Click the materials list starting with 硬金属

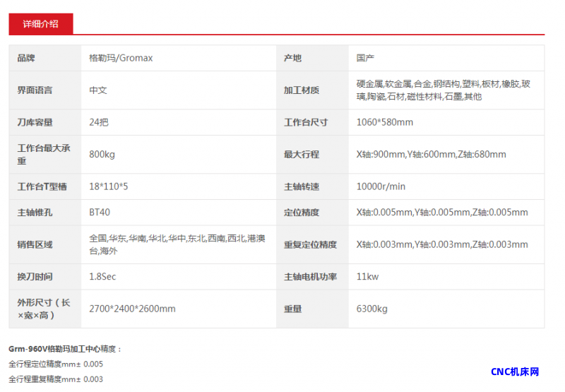[x=444, y=90]
